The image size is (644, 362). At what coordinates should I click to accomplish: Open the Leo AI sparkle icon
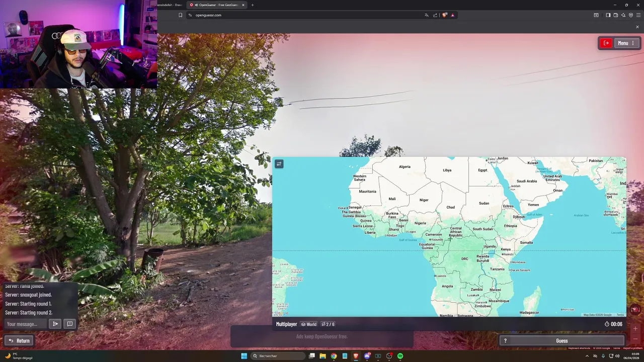point(623,15)
